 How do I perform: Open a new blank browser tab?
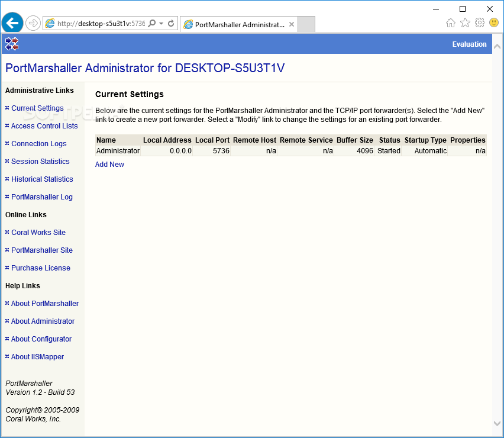tap(306, 24)
